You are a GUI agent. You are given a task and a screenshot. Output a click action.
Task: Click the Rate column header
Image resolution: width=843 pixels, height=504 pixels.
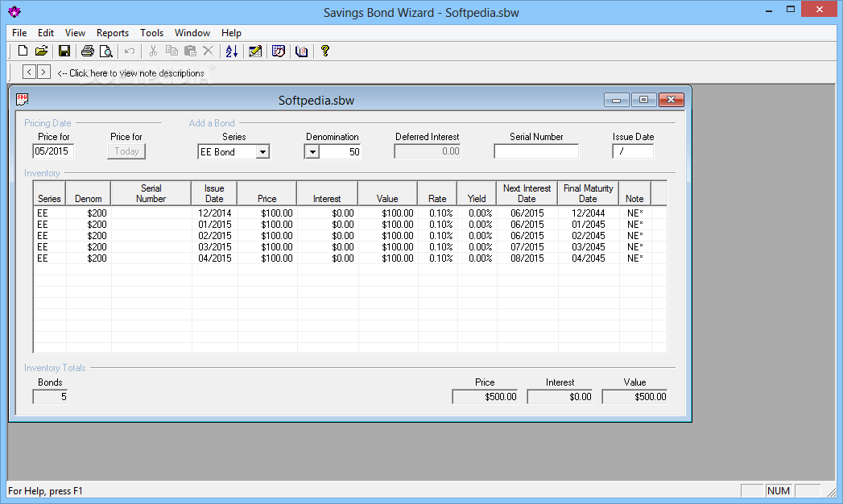coord(437,193)
